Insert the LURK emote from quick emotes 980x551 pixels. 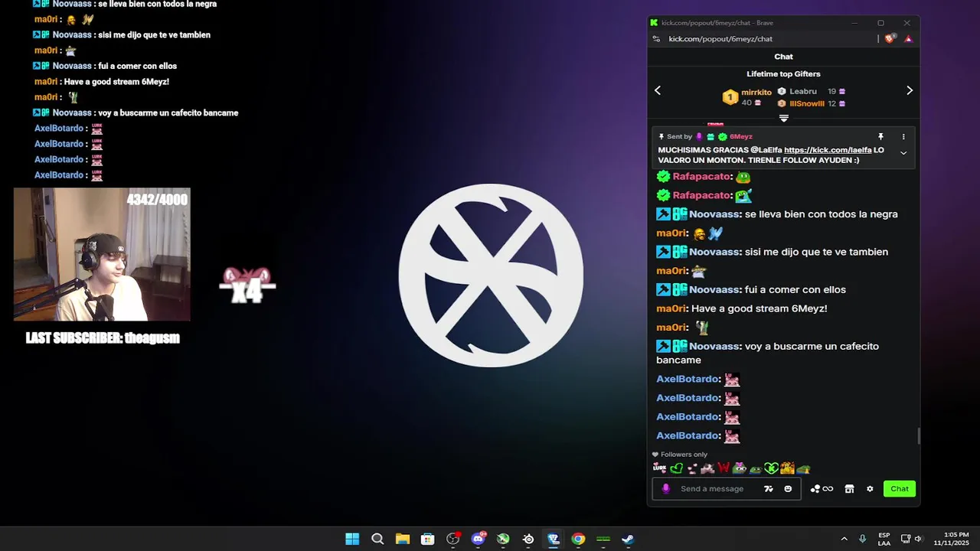[659, 468]
